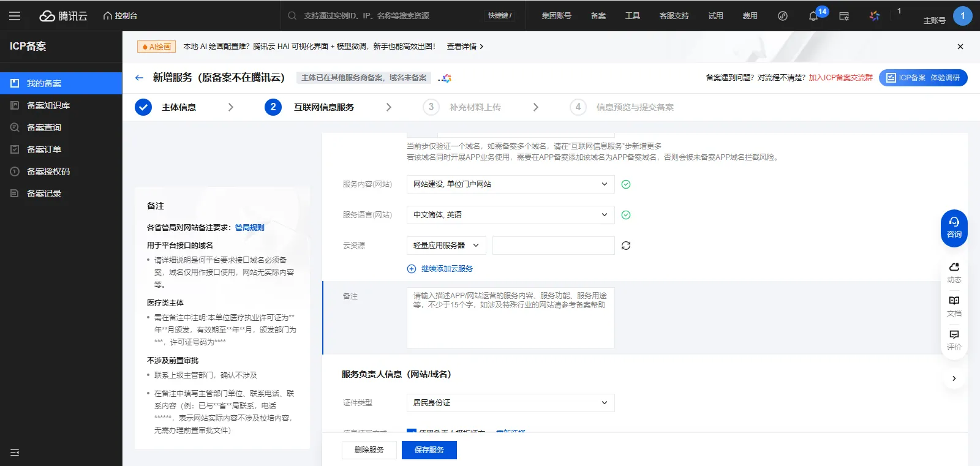
Task: Open the 试用 top menu item
Action: tap(715, 16)
